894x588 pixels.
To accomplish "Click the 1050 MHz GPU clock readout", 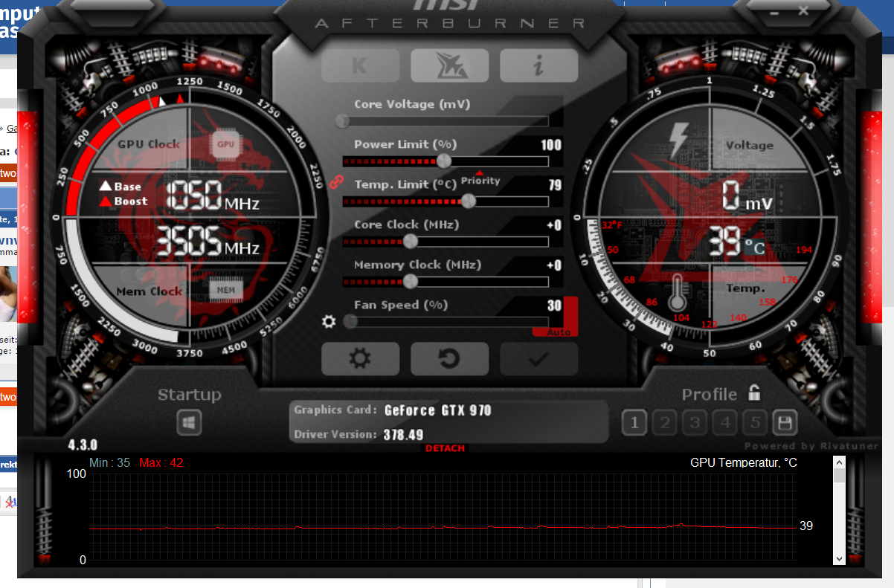I will coord(212,196).
